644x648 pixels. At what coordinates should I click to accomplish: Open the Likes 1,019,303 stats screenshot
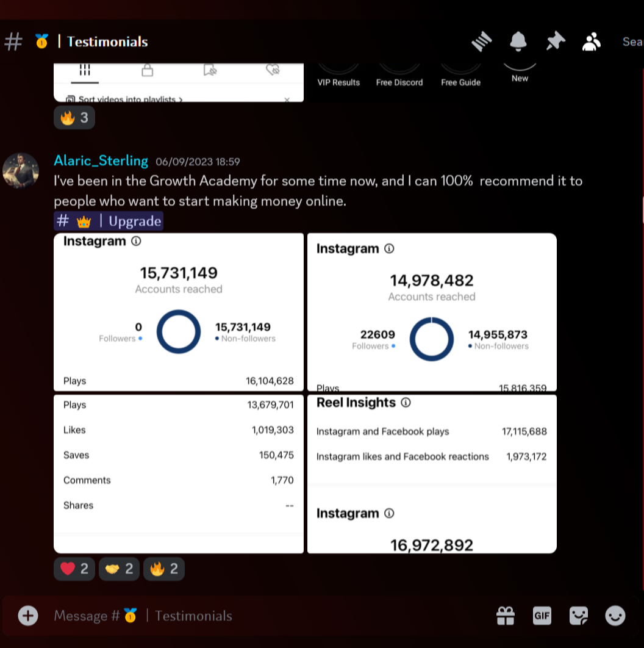tap(179, 474)
